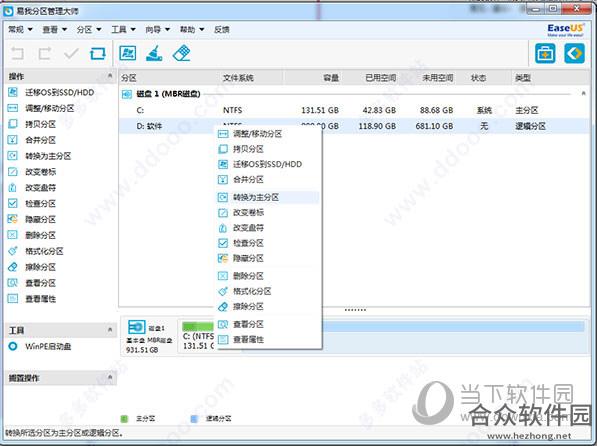This screenshot has width=597, height=446.
Task: Select the blue D: bar in disk map
Action: point(453,327)
